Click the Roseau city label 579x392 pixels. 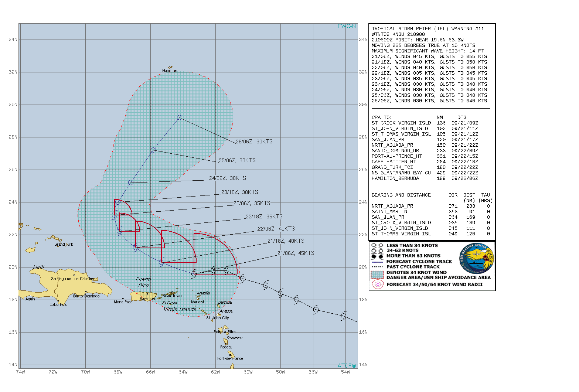click(x=226, y=347)
